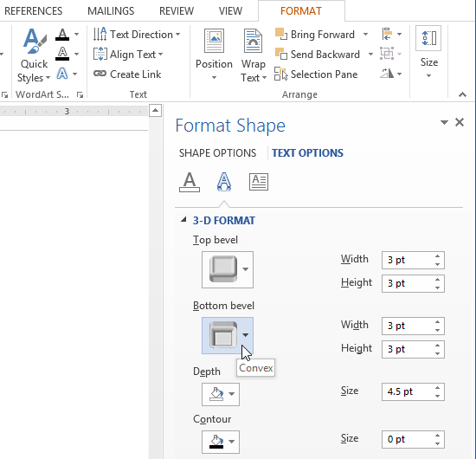
Task: Click the Group Objects icon
Action: pos(387,54)
